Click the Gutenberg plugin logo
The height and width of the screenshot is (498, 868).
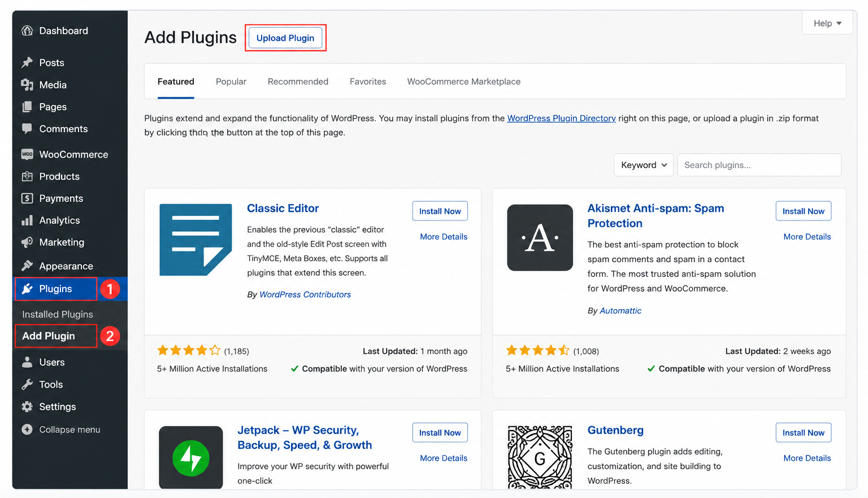[540, 457]
